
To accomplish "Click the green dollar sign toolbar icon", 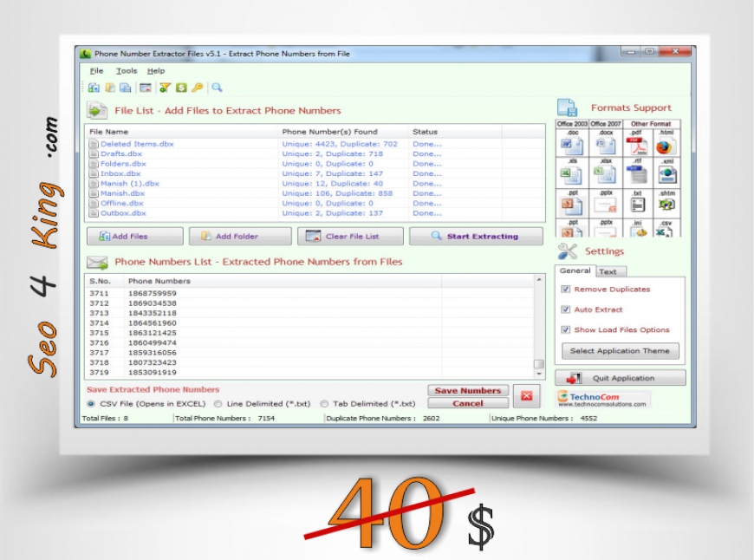I will (181, 88).
